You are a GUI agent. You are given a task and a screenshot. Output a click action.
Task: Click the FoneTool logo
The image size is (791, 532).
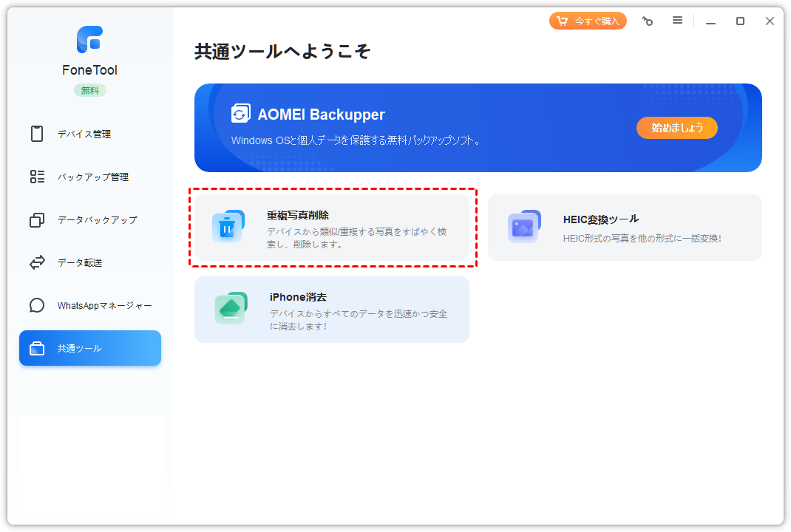(89, 40)
